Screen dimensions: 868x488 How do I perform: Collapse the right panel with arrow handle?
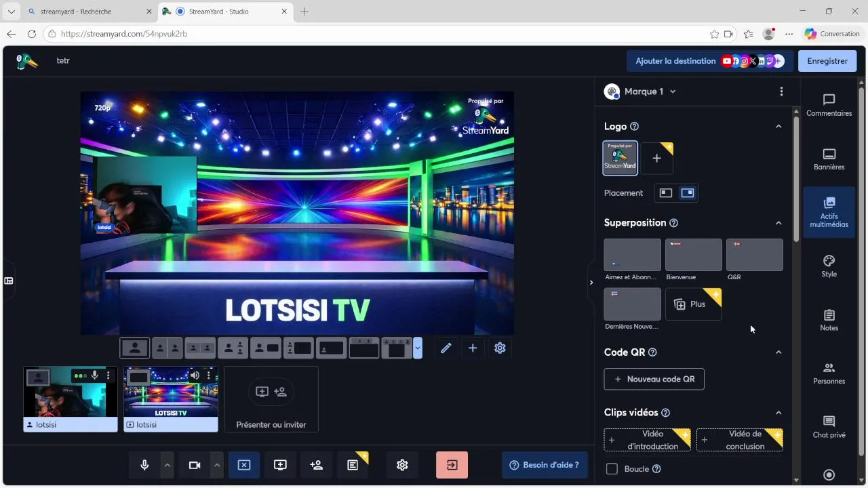pyautogui.click(x=591, y=283)
